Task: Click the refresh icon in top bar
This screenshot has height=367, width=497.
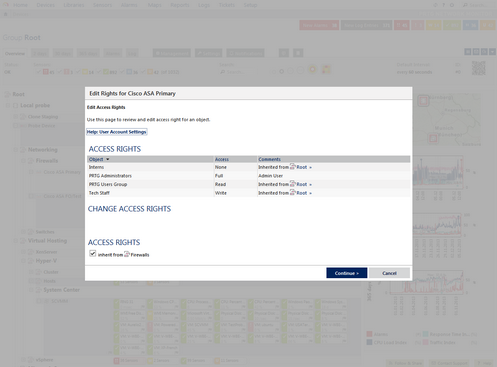Action: coord(435,5)
